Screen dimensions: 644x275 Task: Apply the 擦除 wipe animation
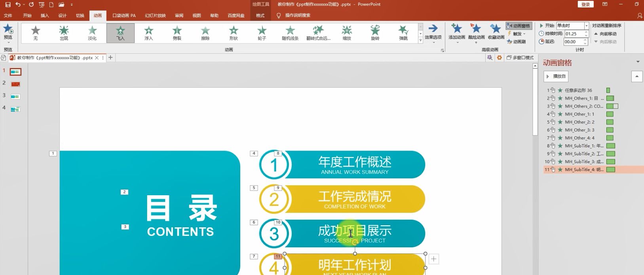coord(205,33)
